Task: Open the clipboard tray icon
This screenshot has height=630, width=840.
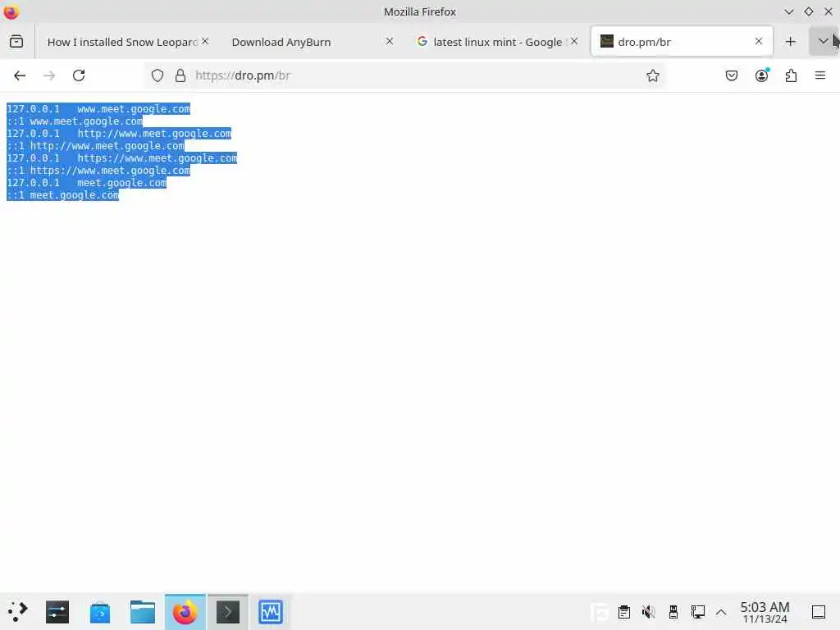Action: point(624,612)
